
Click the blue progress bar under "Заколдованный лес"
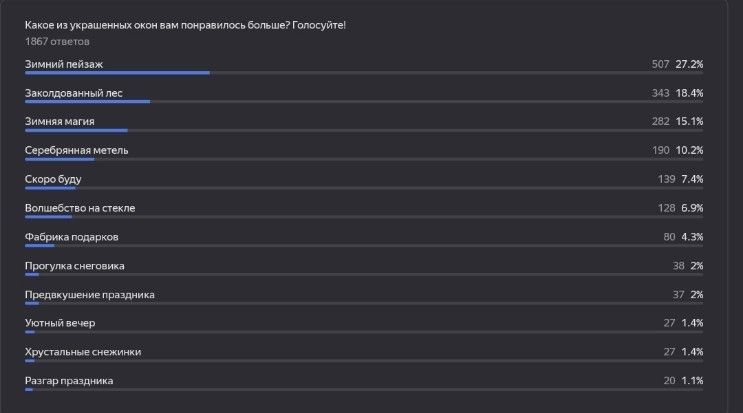tap(87, 102)
